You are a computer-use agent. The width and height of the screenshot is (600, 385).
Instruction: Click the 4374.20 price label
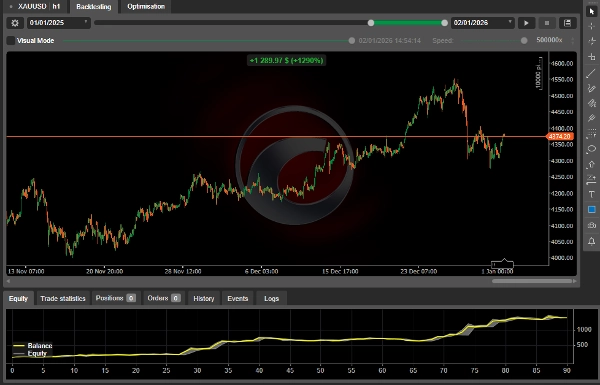[560, 137]
